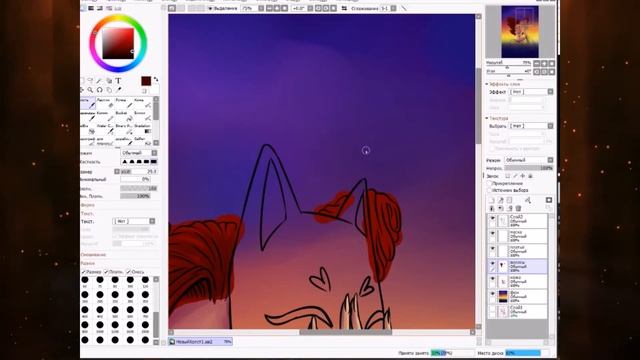Choose the SelPen tool preset

(x=144, y=141)
